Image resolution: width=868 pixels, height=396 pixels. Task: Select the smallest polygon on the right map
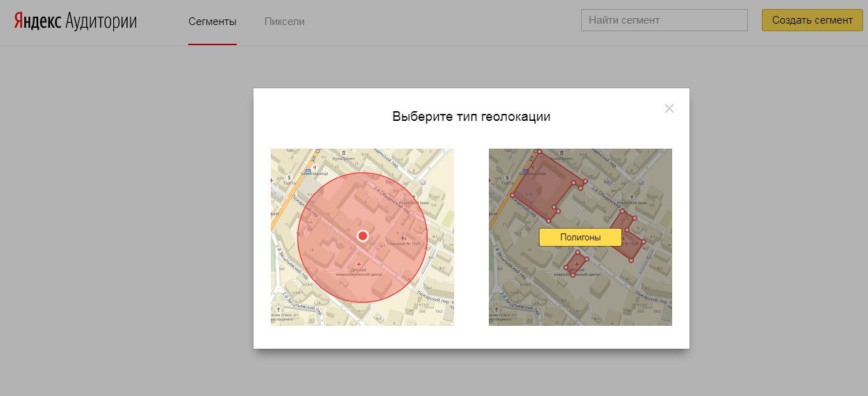(576, 263)
